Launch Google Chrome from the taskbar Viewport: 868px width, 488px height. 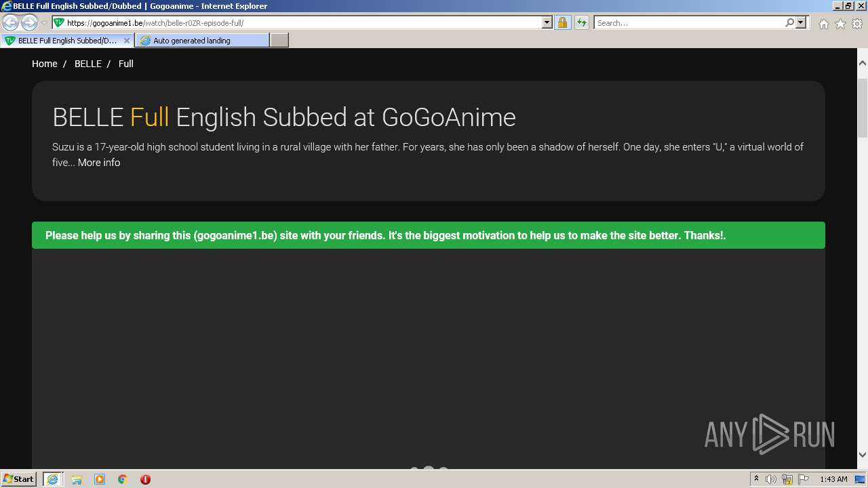pyautogui.click(x=123, y=479)
